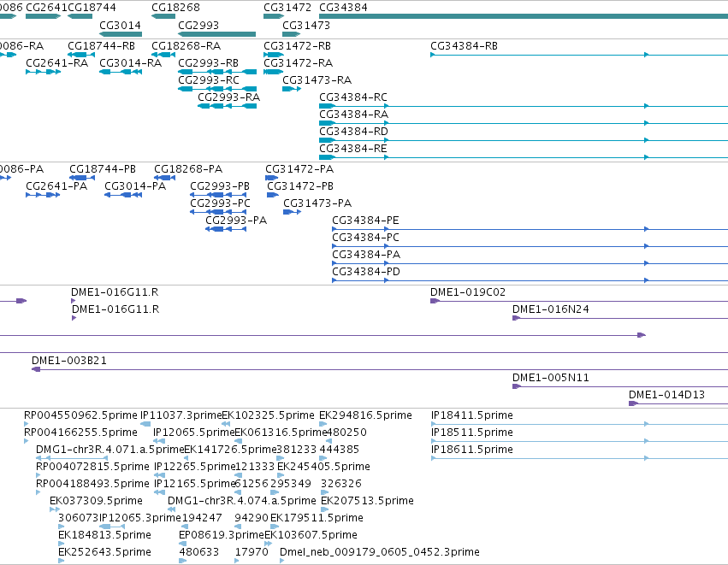Click EST label EK103607.5prime

coord(311,535)
